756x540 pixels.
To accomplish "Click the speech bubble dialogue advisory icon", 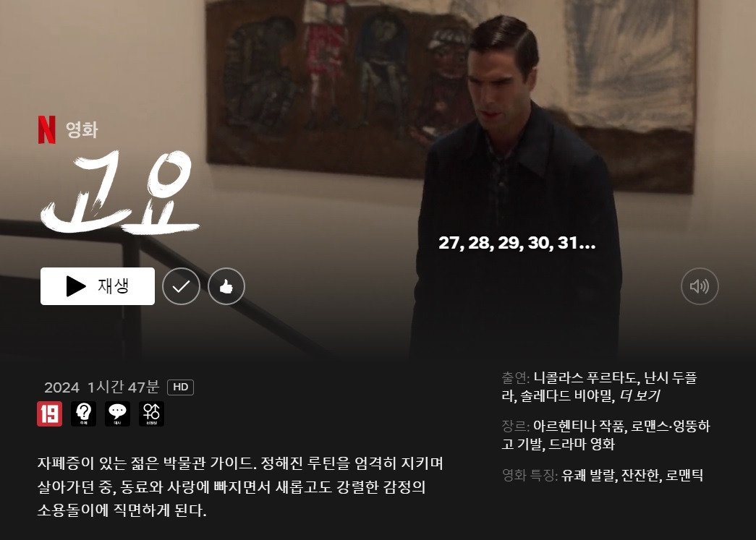I will coord(117,413).
